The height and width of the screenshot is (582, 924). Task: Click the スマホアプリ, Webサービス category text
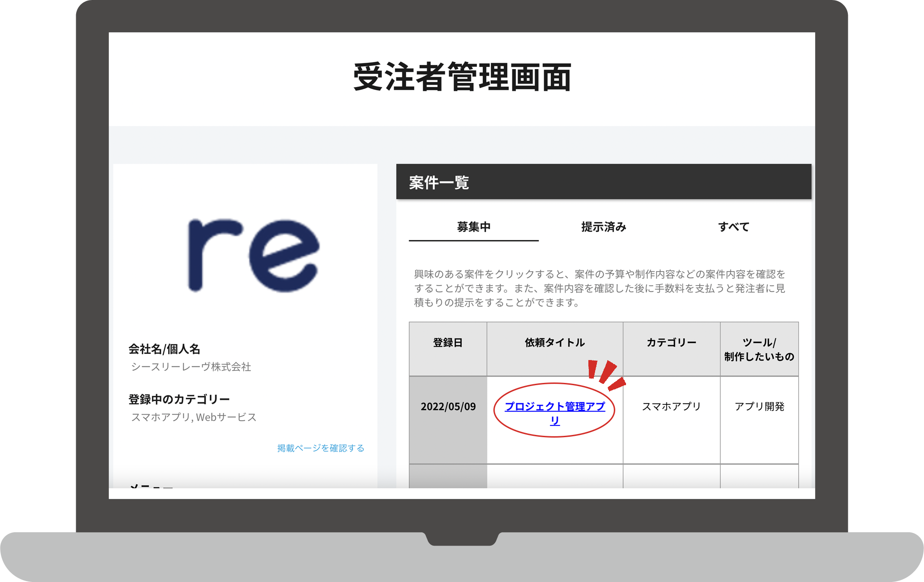194,417
